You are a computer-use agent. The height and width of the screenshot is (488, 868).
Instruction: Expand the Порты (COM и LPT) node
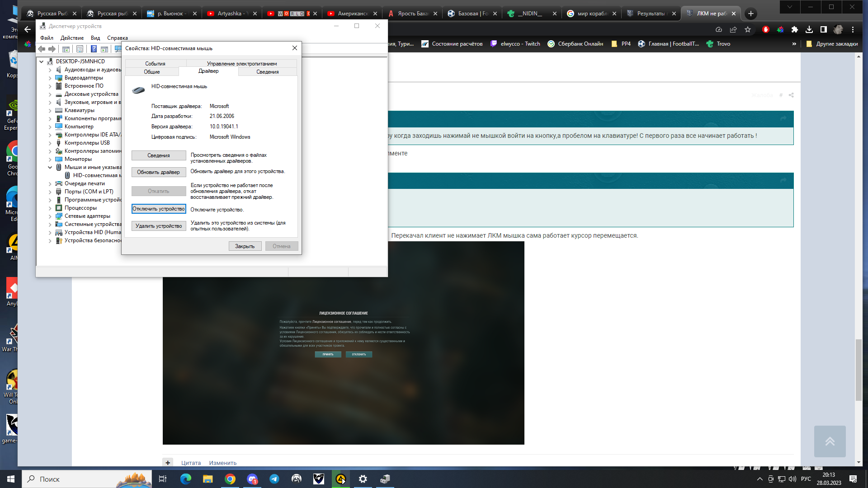pyautogui.click(x=50, y=192)
